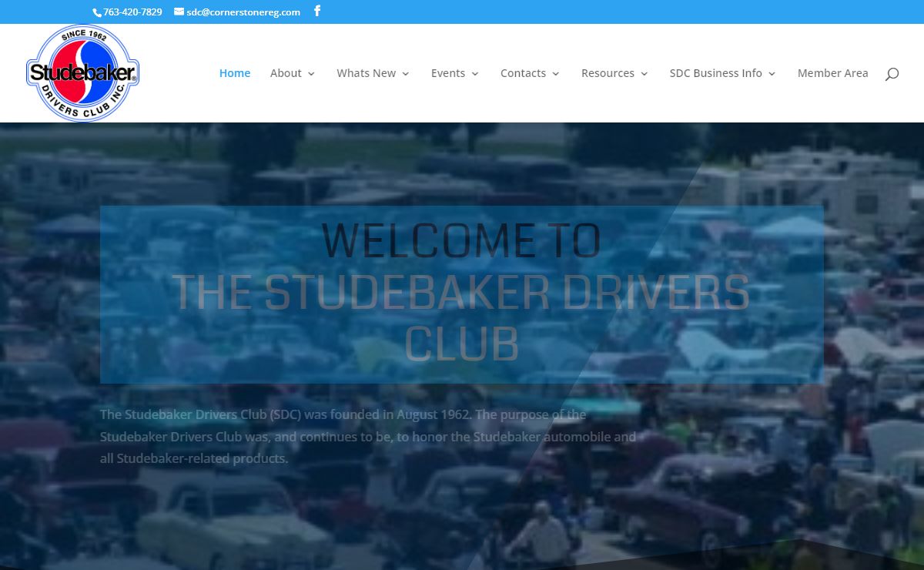Click the phone icon in top bar
This screenshot has height=570, width=924.
pyautogui.click(x=97, y=12)
